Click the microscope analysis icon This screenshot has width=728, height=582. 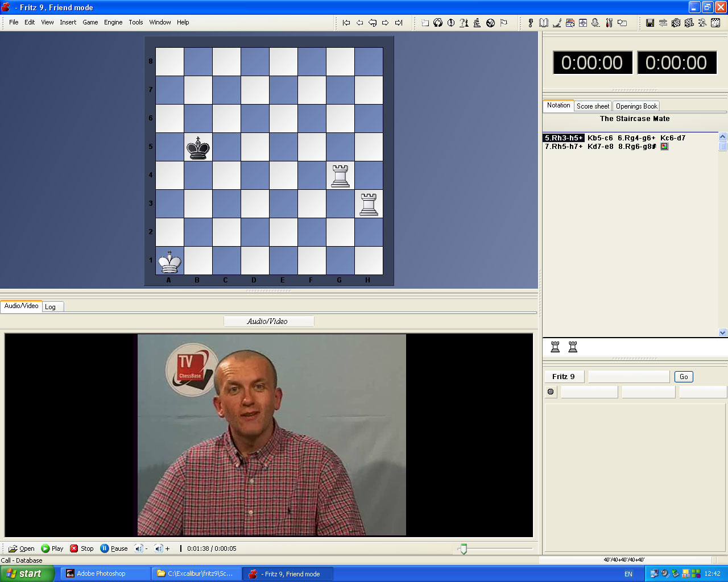[477, 23]
